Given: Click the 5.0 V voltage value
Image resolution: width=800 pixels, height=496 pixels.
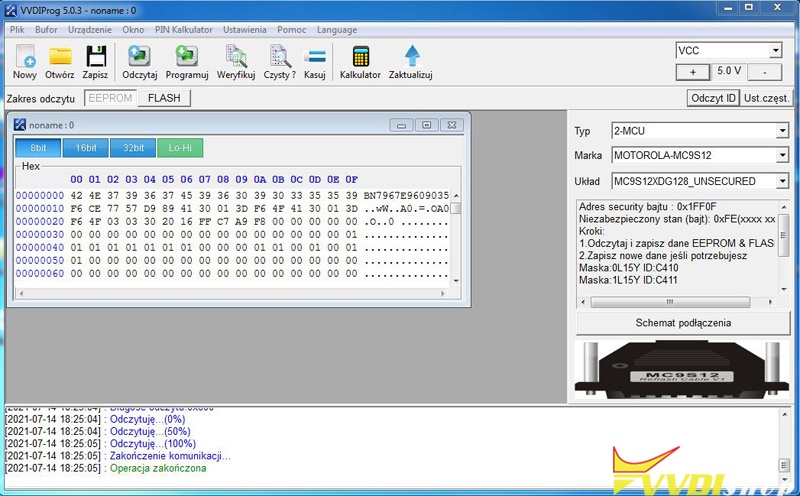Looking at the screenshot, I should pyautogui.click(x=729, y=71).
